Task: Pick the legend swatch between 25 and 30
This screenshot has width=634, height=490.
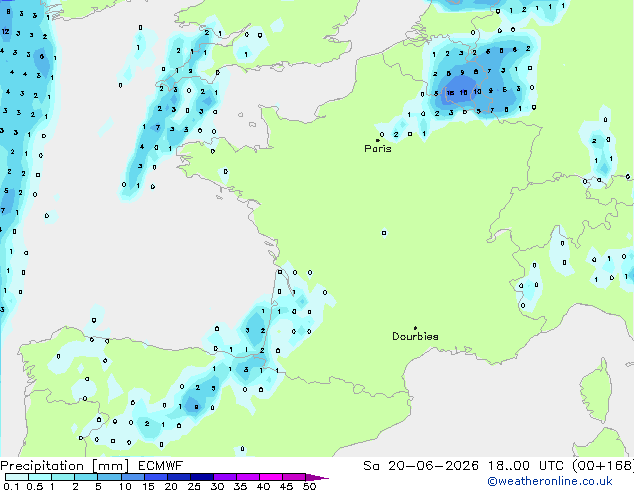Action: pyautogui.click(x=202, y=477)
